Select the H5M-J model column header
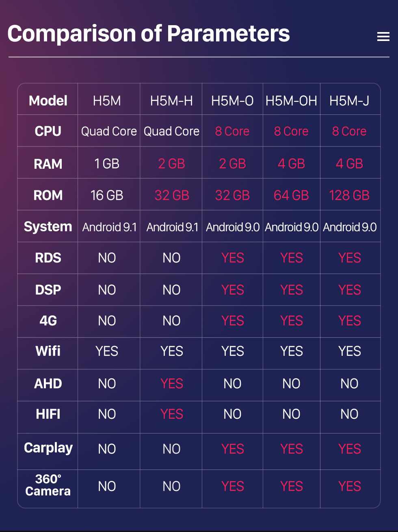398x532 pixels. [x=349, y=101]
